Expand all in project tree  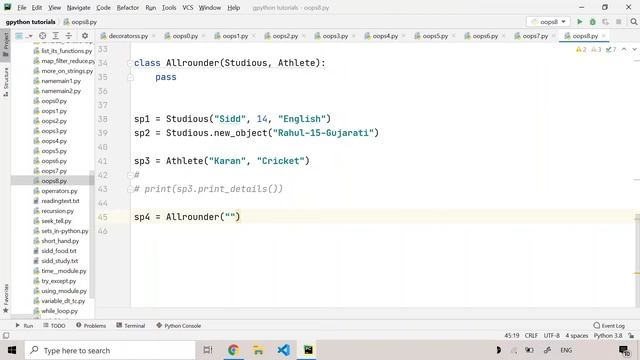pyautogui.click(x=56, y=36)
